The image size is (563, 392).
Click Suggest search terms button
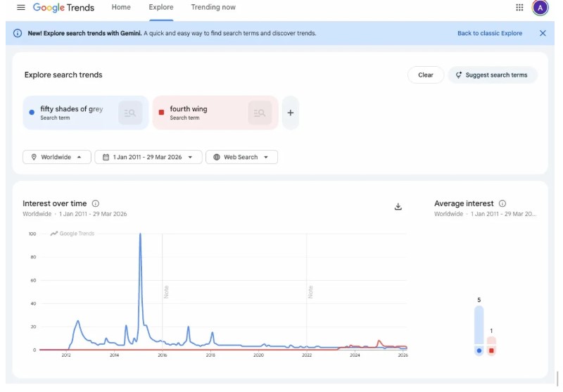click(492, 75)
